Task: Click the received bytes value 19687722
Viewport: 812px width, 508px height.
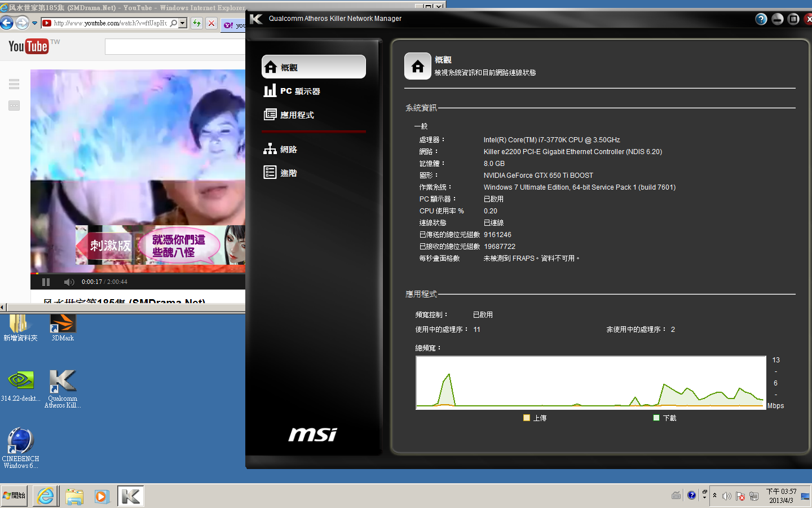Action: 500,247
